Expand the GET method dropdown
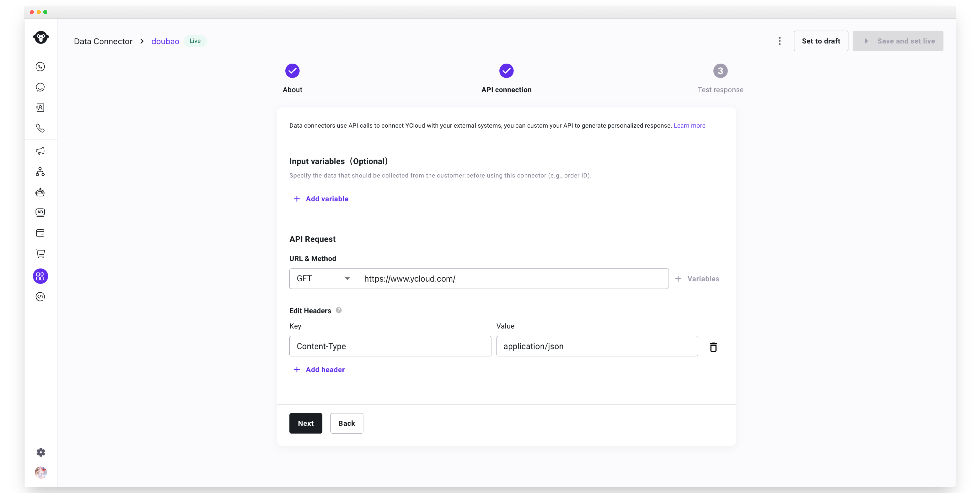Image resolution: width=980 pixels, height=493 pixels. click(323, 279)
